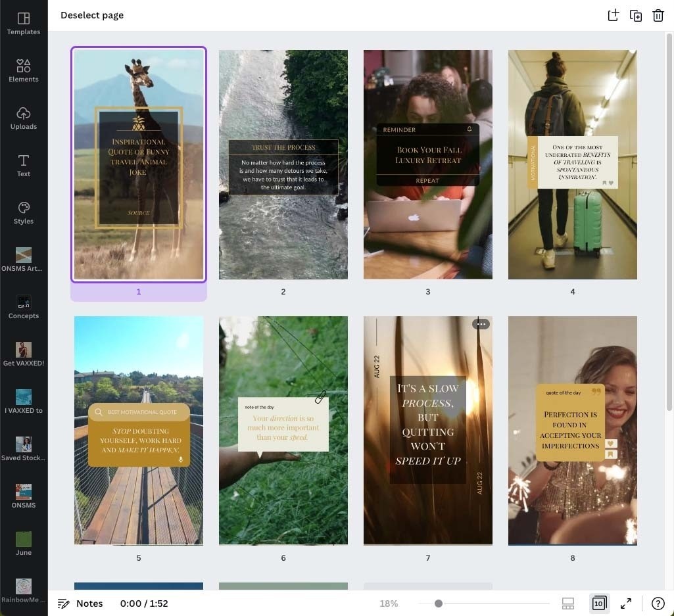674x616 pixels.
Task: Open the ONSMS Art folder in sidebar
Action: pyautogui.click(x=24, y=259)
